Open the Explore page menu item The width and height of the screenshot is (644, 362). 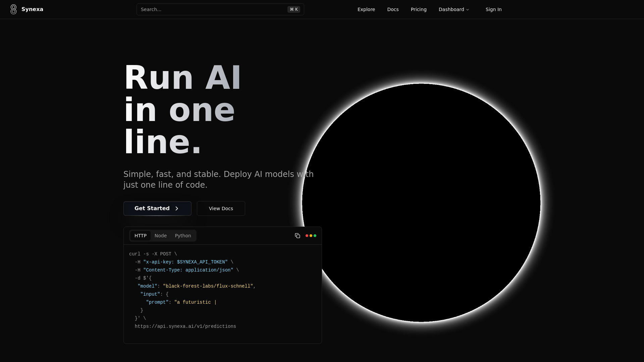(x=366, y=9)
